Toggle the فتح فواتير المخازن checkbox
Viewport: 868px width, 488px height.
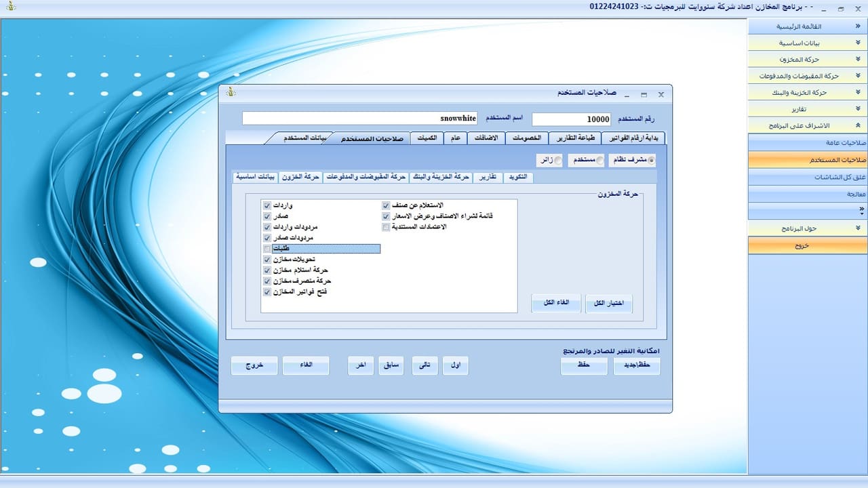pos(267,292)
